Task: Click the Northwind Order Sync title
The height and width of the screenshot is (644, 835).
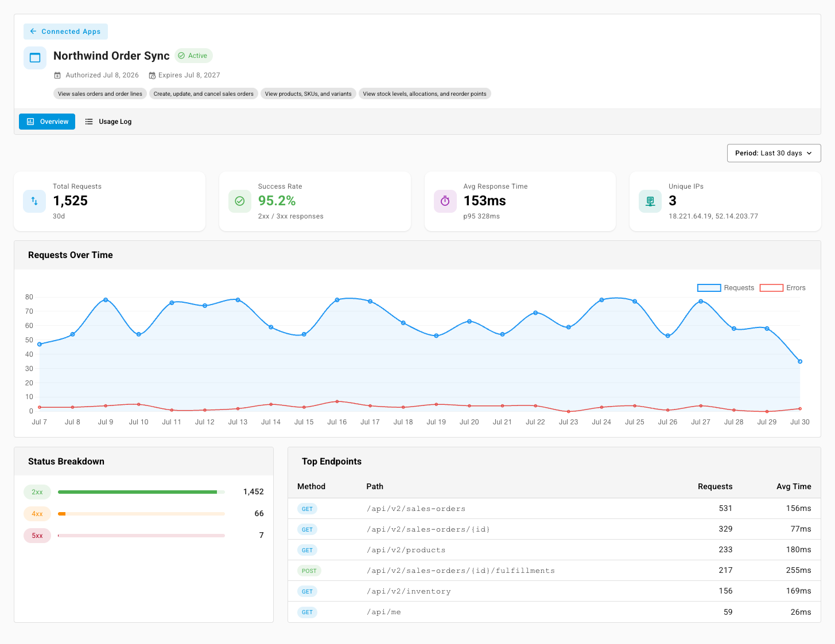Action: (x=111, y=56)
